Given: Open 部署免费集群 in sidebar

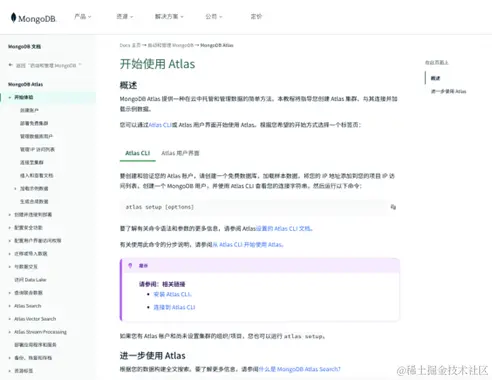Looking at the screenshot, I should 34,123.
